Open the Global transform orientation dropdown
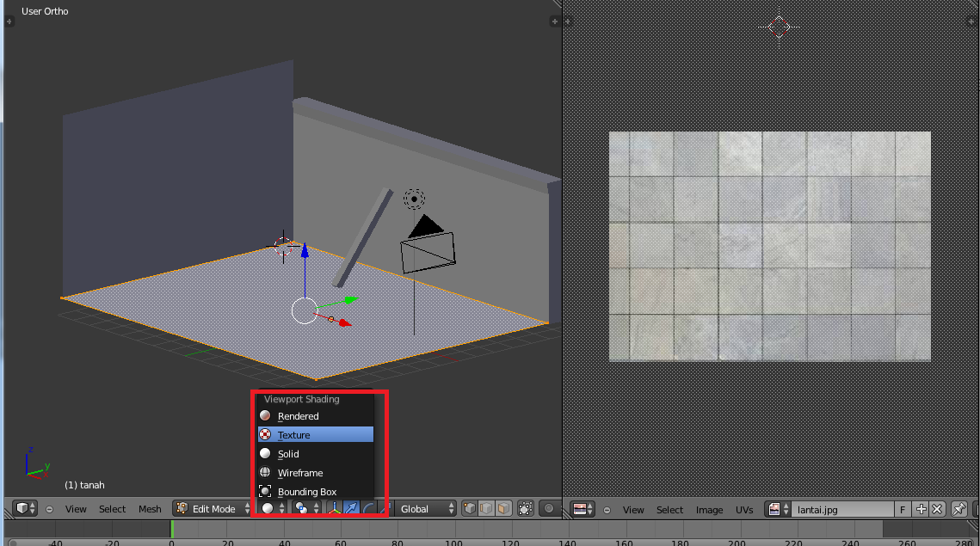Viewport: 980px width, 546px height. [x=426, y=508]
